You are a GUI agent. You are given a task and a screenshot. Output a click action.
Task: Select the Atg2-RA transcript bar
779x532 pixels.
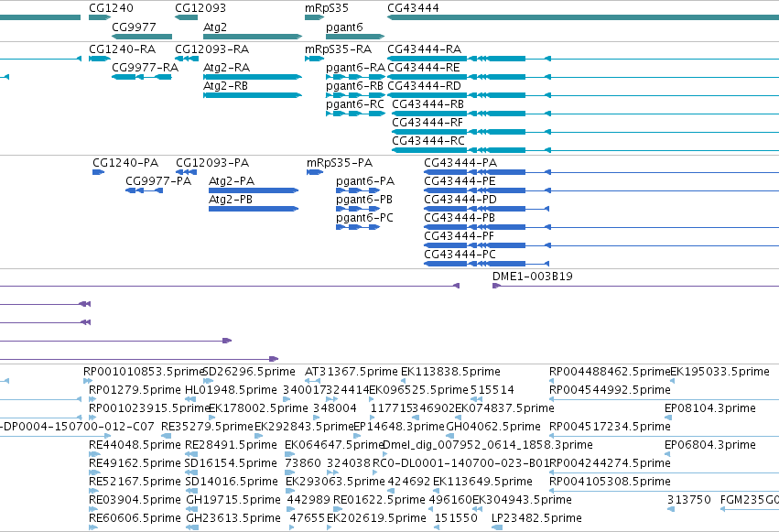point(253,77)
